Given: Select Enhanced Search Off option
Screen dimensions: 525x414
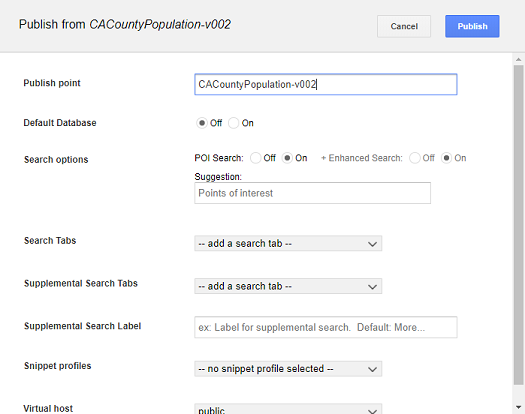Looking at the screenshot, I should (x=415, y=158).
